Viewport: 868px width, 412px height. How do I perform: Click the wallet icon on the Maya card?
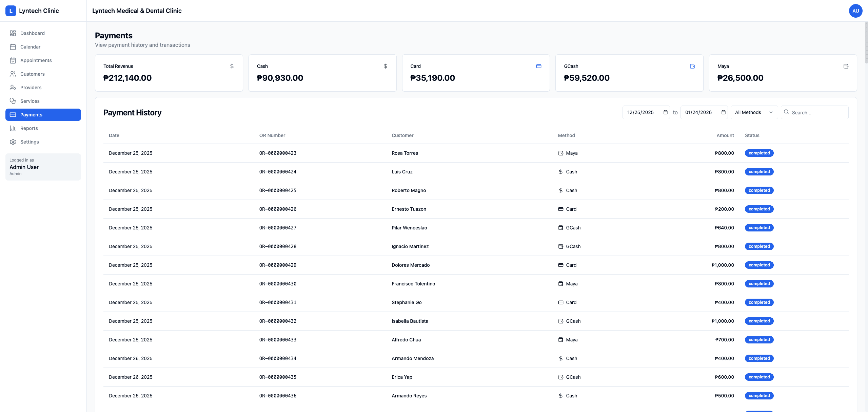pos(846,66)
